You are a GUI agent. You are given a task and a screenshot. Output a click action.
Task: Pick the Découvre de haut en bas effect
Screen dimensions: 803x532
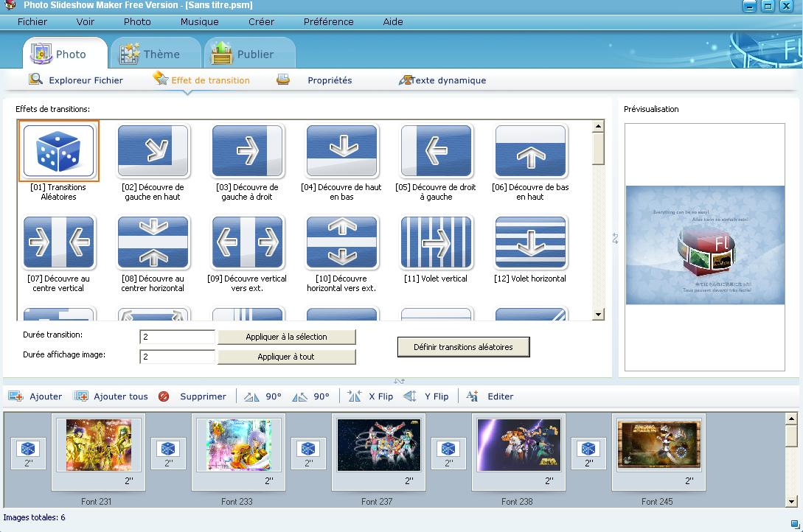click(342, 151)
